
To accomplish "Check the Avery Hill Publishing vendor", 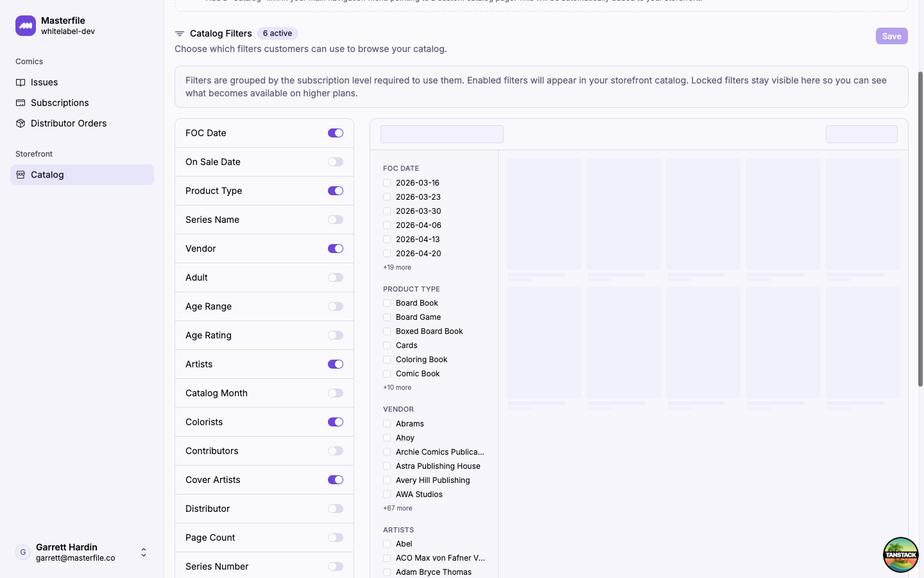I will [387, 480].
